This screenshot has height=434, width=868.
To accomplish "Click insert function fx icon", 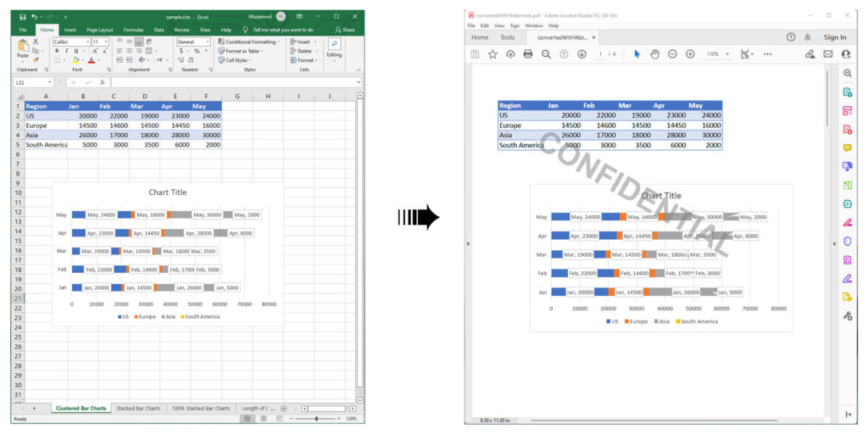I will pyautogui.click(x=102, y=82).
